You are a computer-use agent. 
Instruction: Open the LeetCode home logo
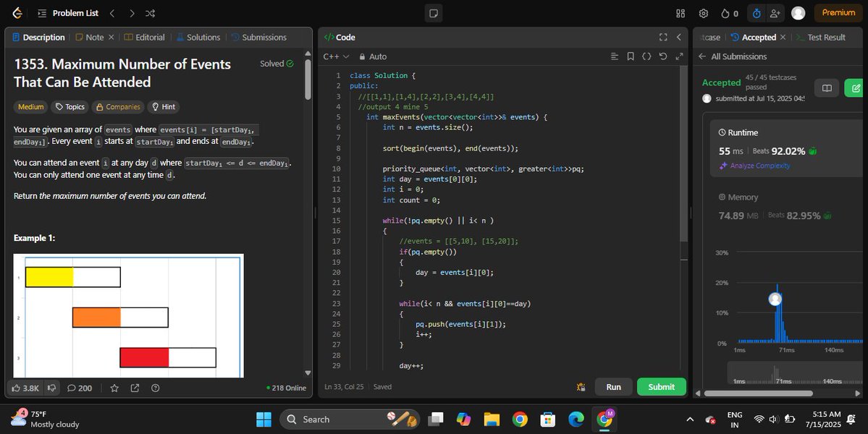coord(17,13)
